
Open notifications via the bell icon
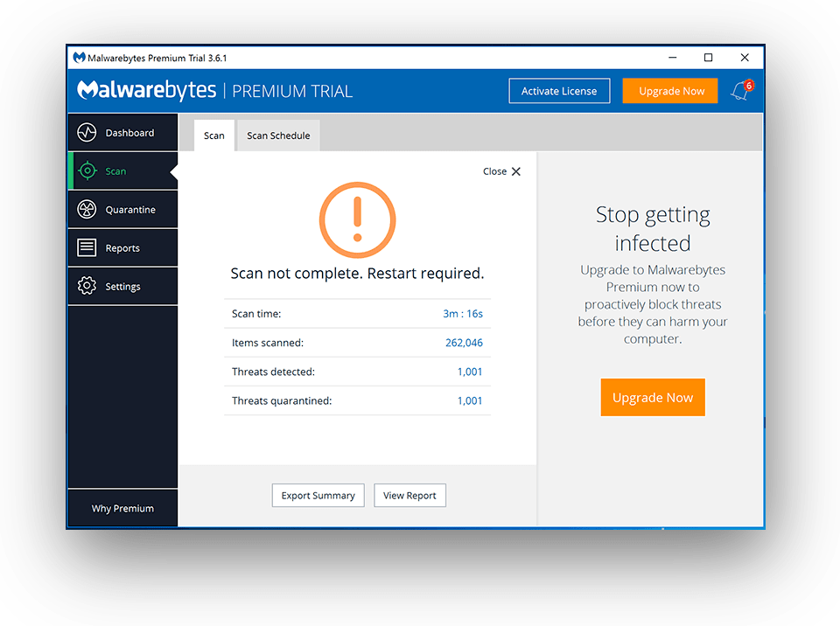point(740,91)
